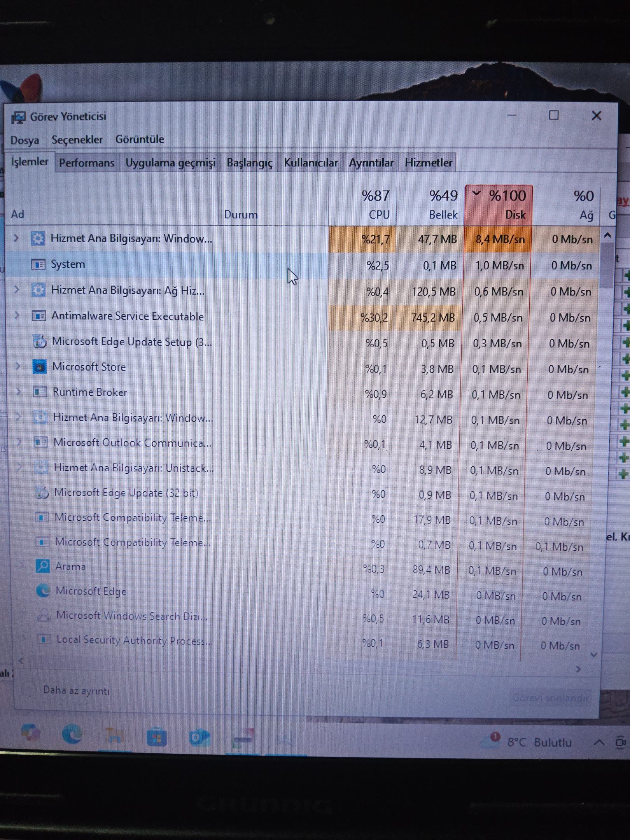The height and width of the screenshot is (840, 630).
Task: Switch to the Kullanıcılar tab
Action: click(311, 163)
